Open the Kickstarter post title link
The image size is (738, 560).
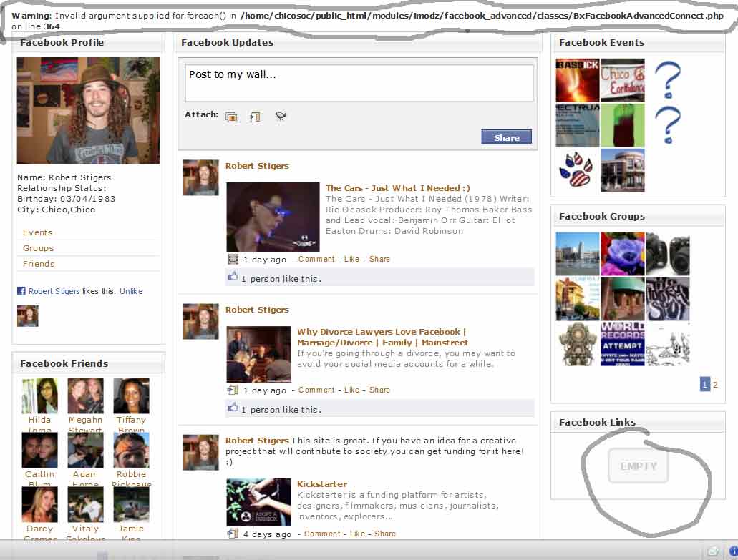(x=321, y=484)
